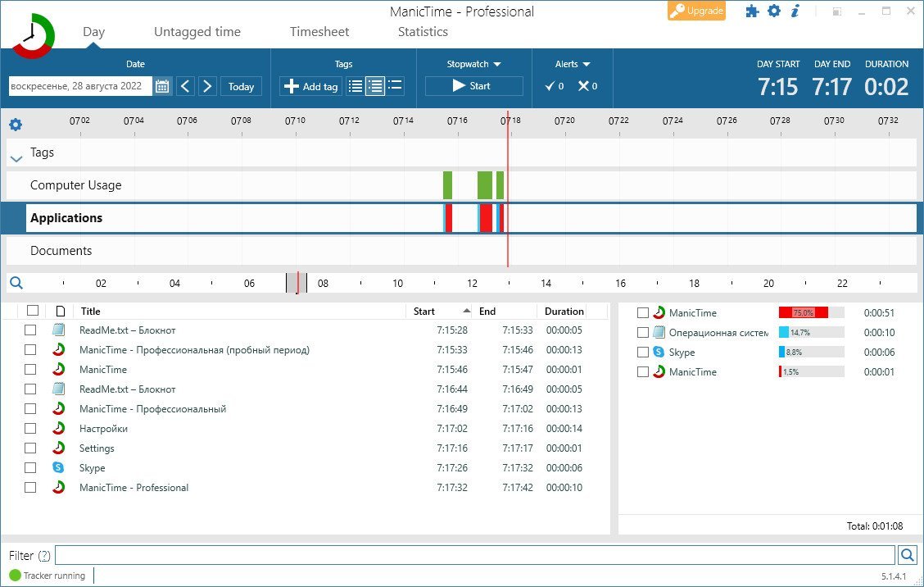The width and height of the screenshot is (924, 587).
Task: Click the Add tag button
Action: click(310, 86)
